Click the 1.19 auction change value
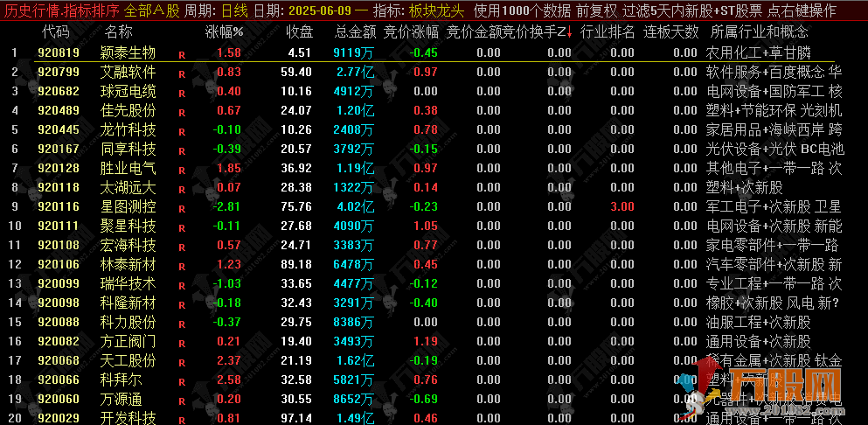This screenshot has height=425, width=868. click(x=426, y=342)
